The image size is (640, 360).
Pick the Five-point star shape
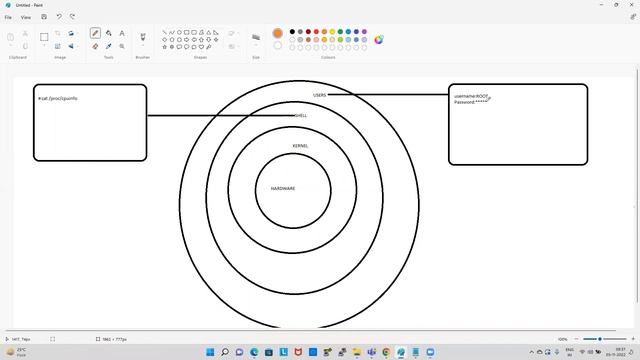click(164, 47)
